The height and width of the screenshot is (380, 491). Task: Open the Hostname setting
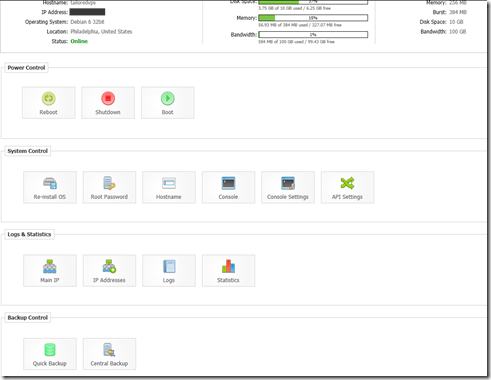tap(169, 187)
